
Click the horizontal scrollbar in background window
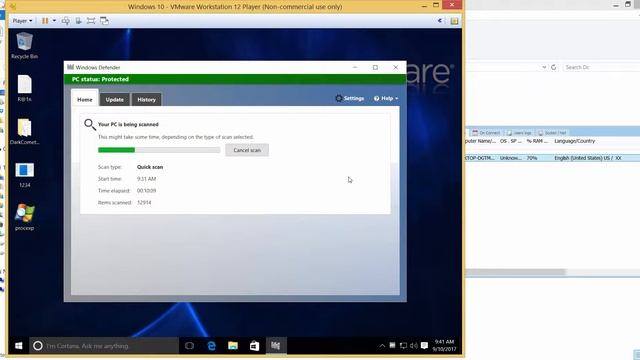(x=516, y=272)
